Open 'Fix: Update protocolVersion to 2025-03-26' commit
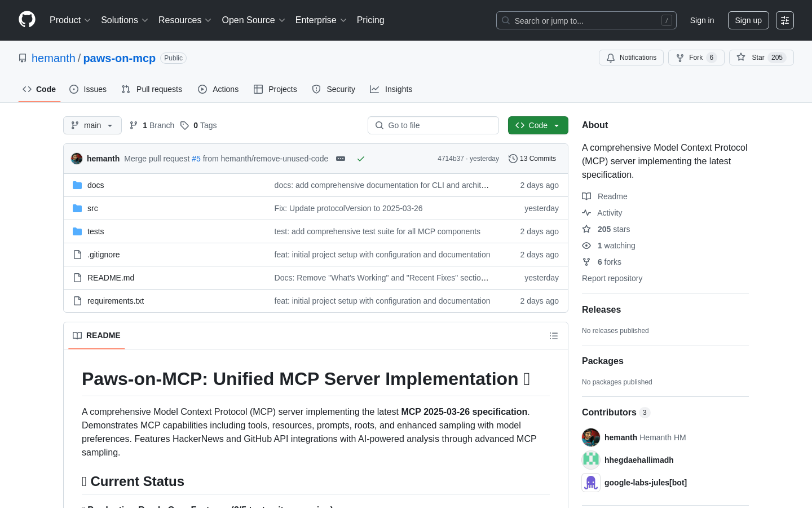Image resolution: width=812 pixels, height=508 pixels. [348, 208]
